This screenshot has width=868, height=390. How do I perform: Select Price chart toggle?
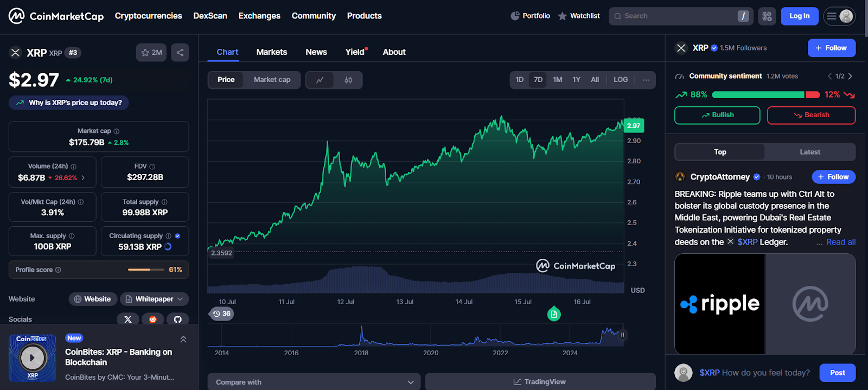226,80
